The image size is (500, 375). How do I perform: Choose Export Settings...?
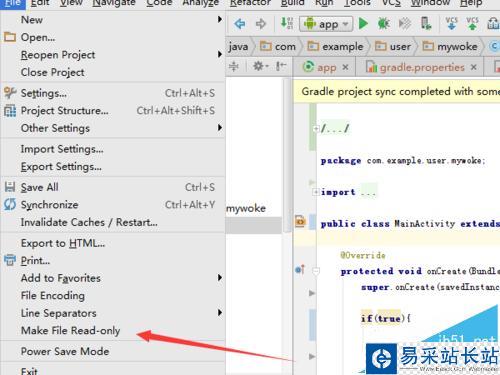click(113, 166)
